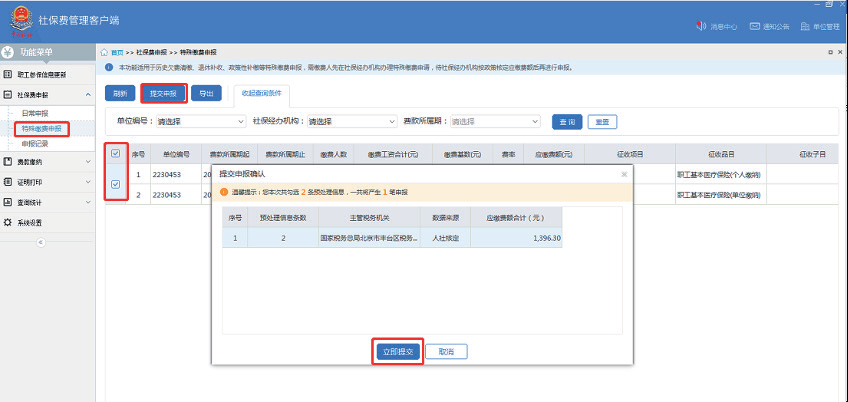Click the home icon in the breadcrumb
This screenshot has width=848, height=402.
[x=105, y=52]
